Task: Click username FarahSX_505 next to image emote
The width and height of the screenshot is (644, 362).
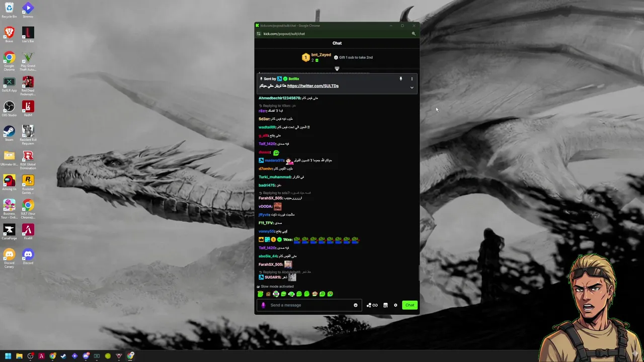Action: (x=271, y=264)
